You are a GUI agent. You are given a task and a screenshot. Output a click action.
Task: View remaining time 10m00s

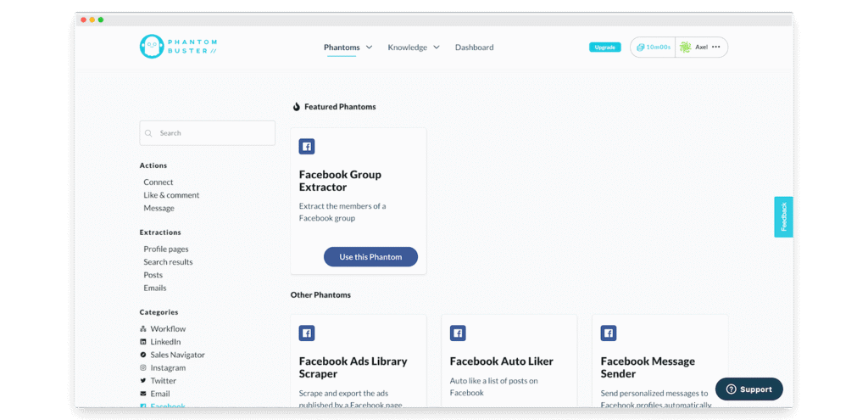tap(658, 48)
